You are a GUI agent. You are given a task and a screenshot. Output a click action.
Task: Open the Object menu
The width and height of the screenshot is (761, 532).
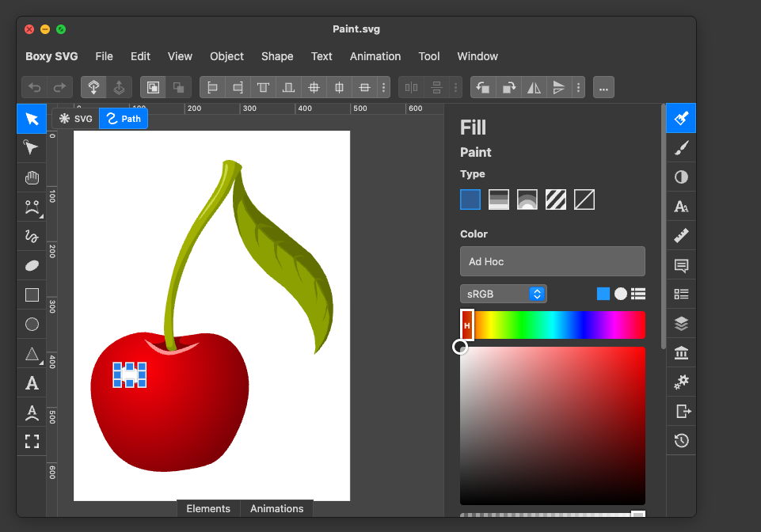226,56
